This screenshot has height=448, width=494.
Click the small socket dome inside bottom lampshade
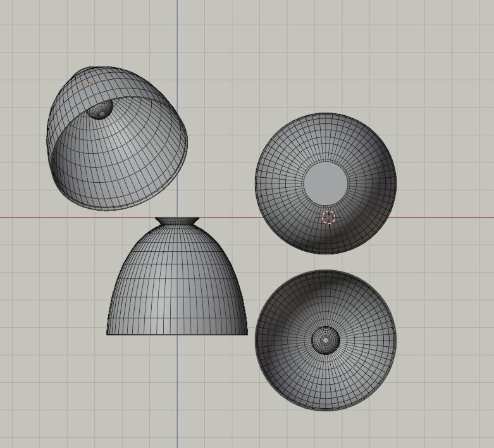coord(326,340)
